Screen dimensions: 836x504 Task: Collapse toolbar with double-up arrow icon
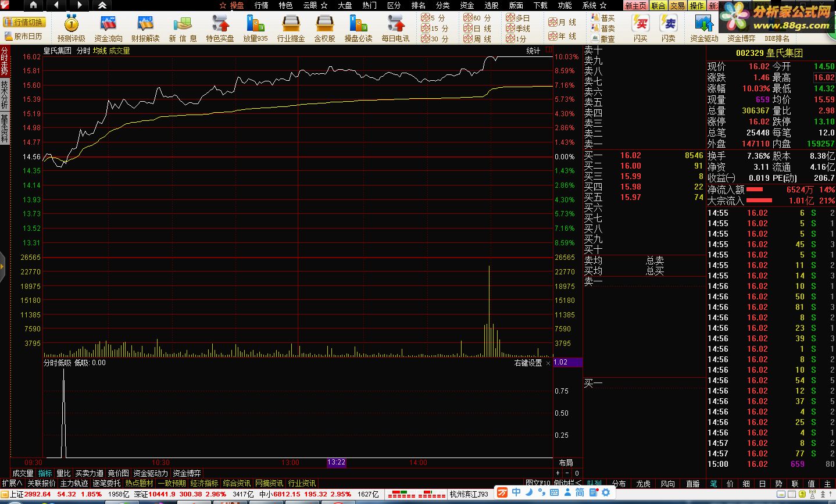click(x=102, y=5)
